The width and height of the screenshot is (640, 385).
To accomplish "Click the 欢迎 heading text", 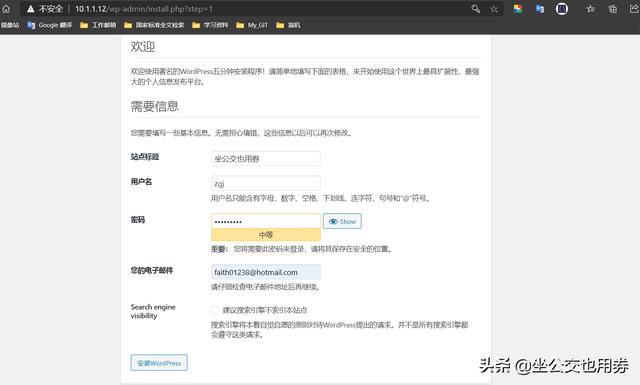I will click(142, 47).
